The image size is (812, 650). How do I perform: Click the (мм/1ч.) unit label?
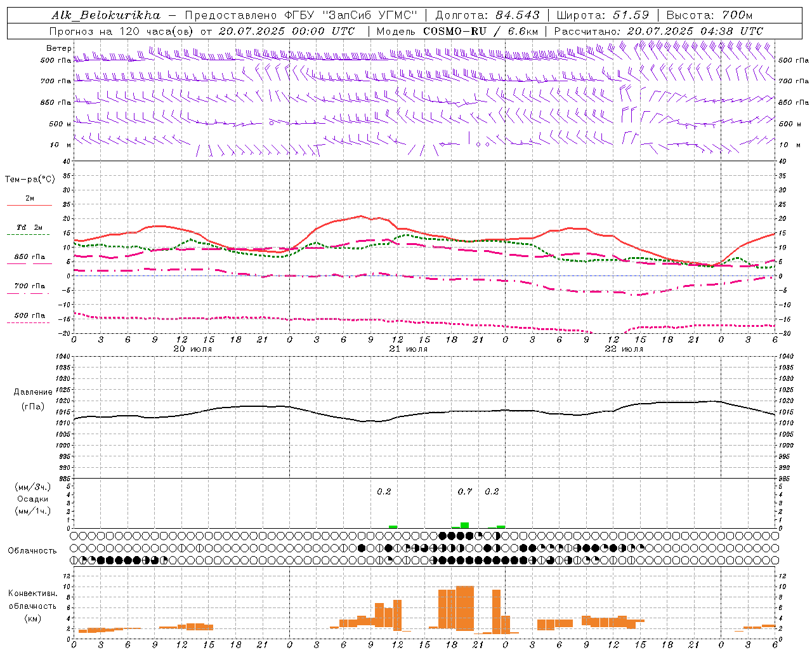33,511
